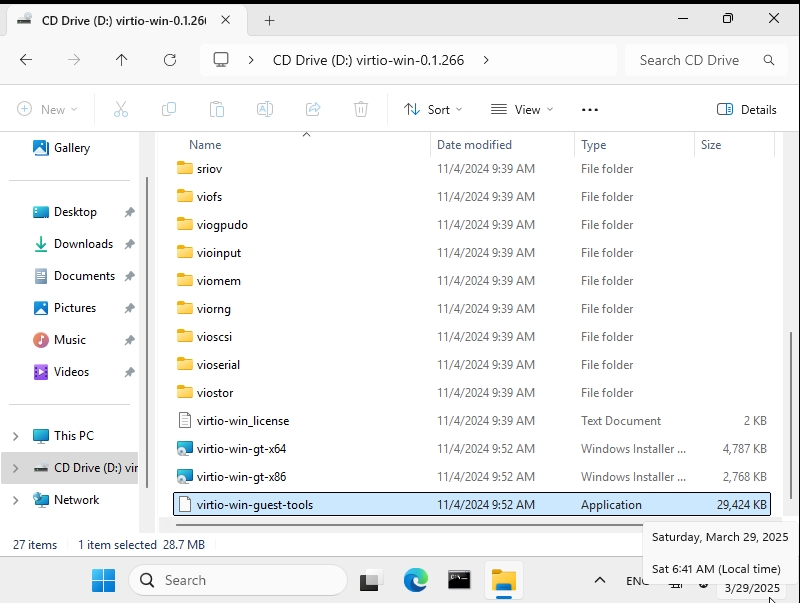Screen dimensions: 800x603
Task: Click the Paste clipboard icon
Action: coord(217,109)
